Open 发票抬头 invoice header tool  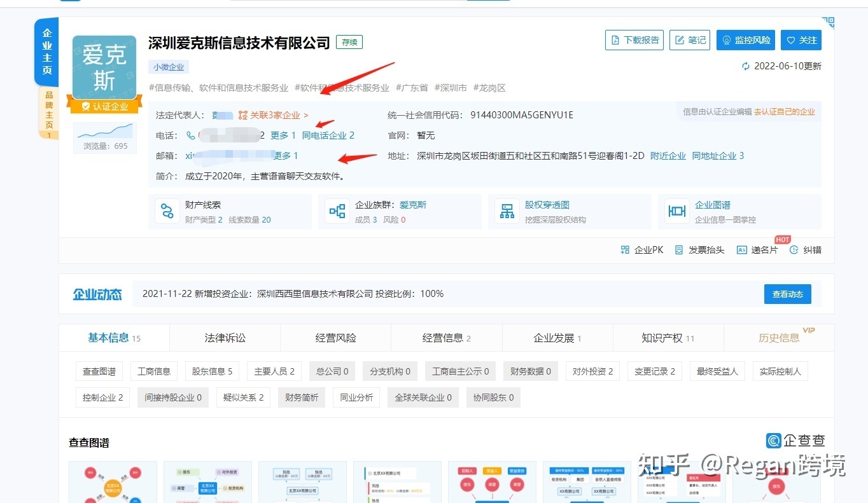pos(699,250)
